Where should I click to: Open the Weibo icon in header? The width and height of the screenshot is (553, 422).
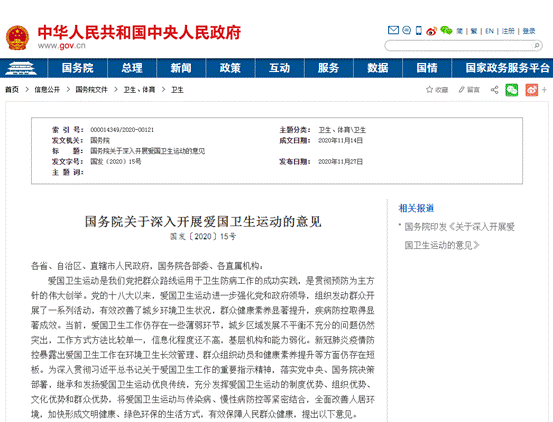pyautogui.click(x=431, y=31)
